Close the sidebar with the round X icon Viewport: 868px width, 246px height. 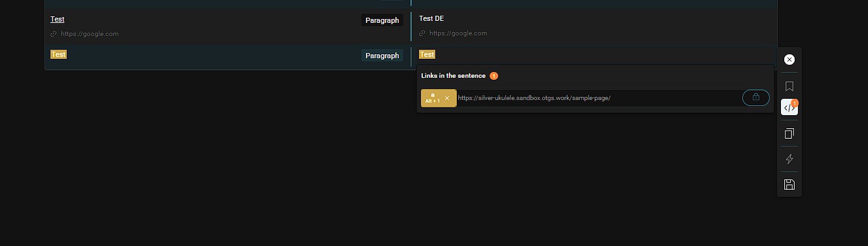coord(789,60)
